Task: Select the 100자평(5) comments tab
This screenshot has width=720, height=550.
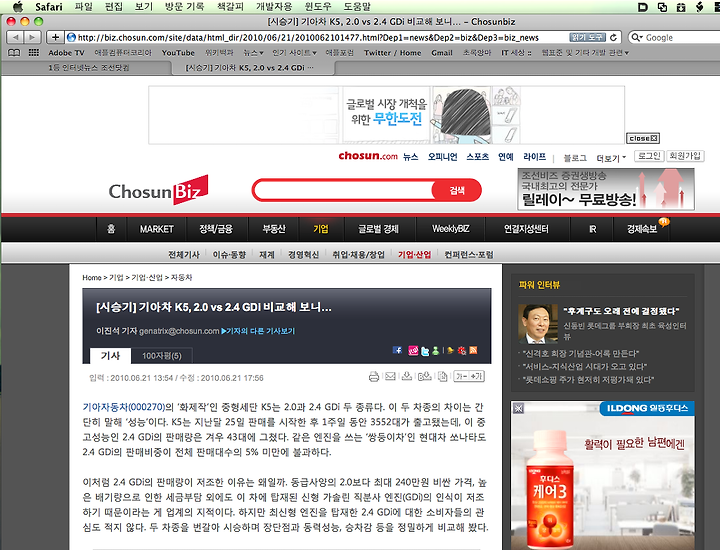Action: point(162,356)
